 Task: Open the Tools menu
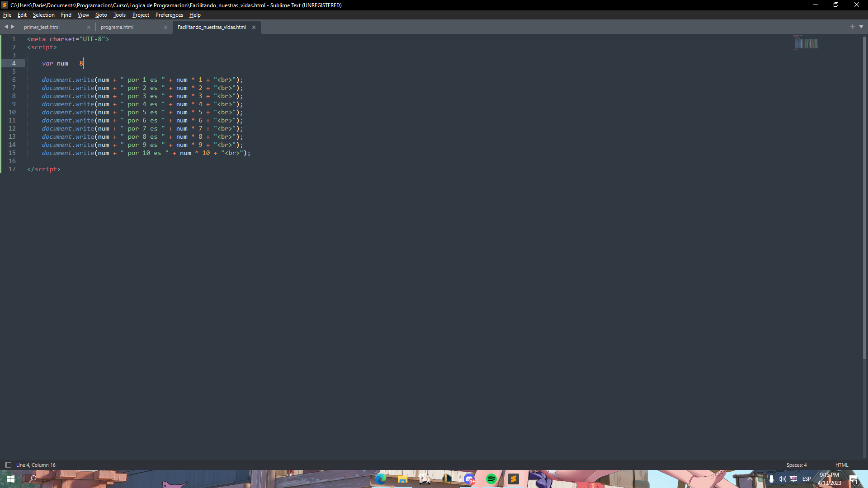119,15
